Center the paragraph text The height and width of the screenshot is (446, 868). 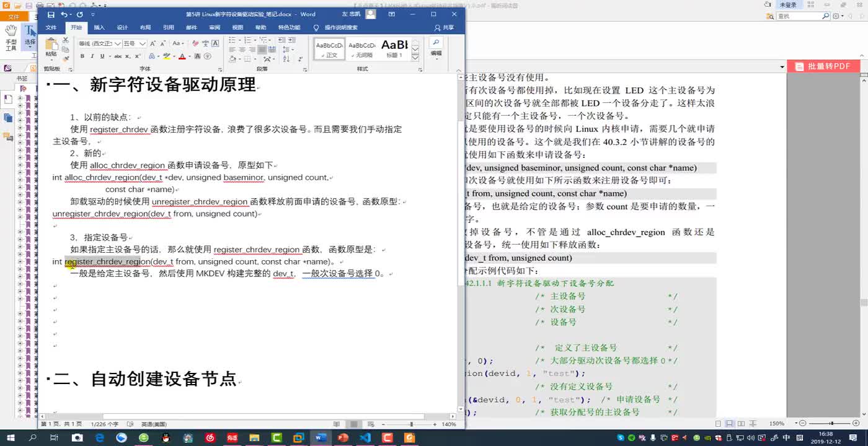coord(242,50)
